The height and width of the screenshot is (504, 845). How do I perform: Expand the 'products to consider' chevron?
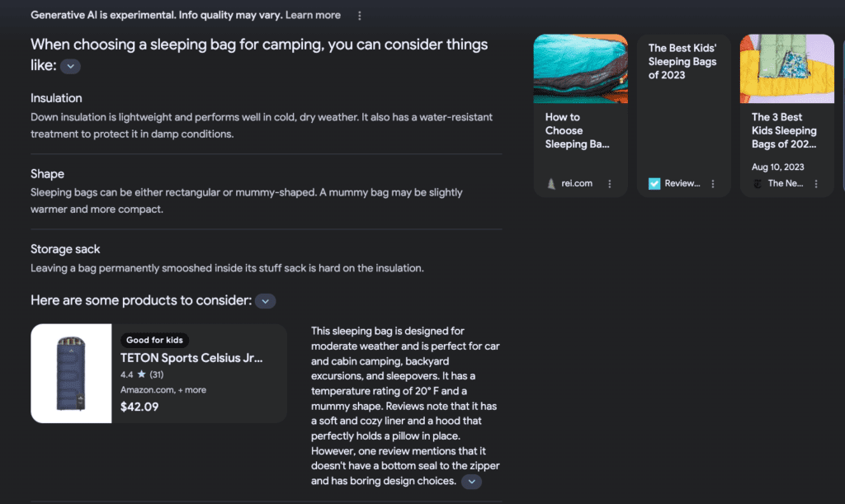[x=265, y=301]
